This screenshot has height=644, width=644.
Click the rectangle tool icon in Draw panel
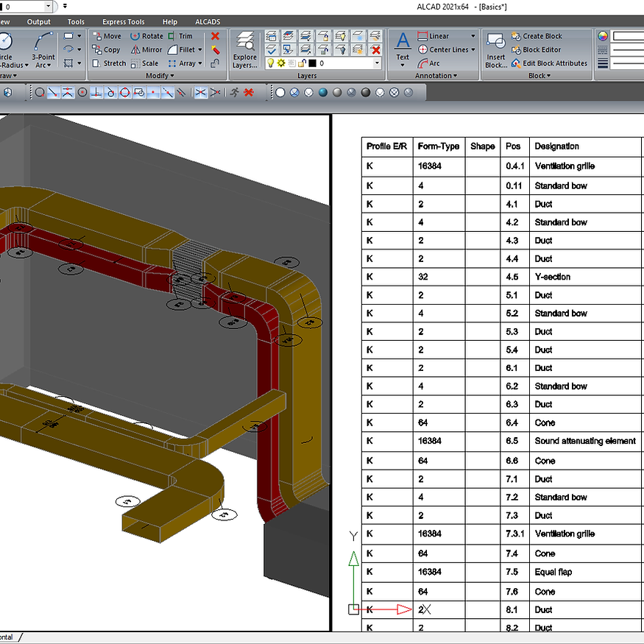click(68, 36)
